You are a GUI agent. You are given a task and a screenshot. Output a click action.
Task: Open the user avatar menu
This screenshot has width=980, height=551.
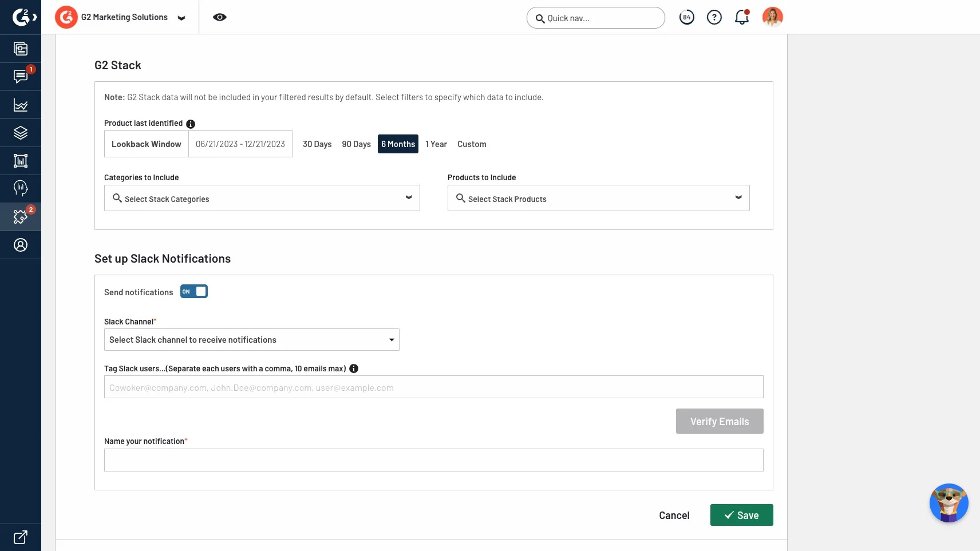pyautogui.click(x=773, y=17)
